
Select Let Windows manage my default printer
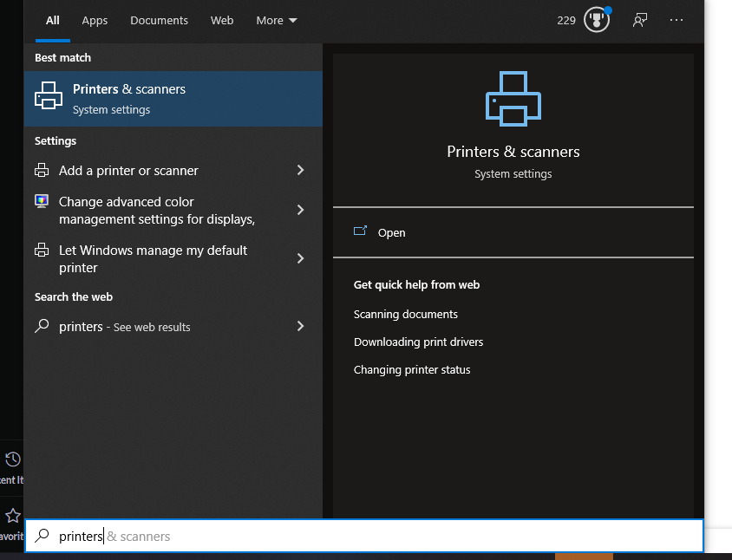point(173,258)
